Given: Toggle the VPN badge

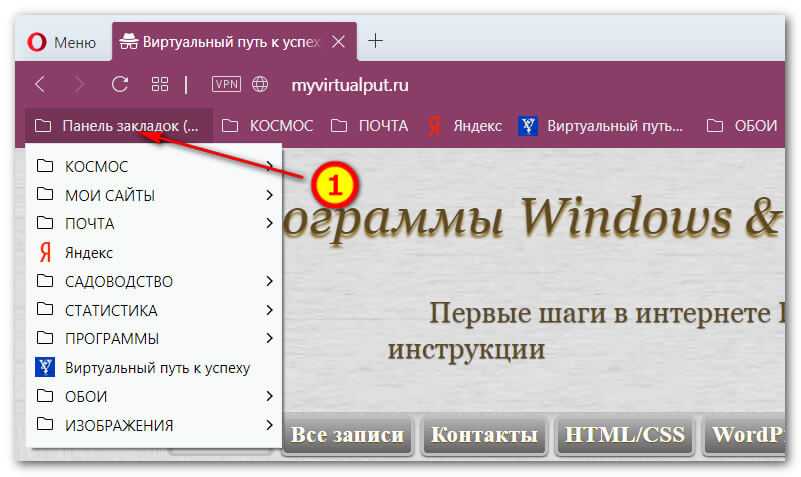Looking at the screenshot, I should 226,85.
